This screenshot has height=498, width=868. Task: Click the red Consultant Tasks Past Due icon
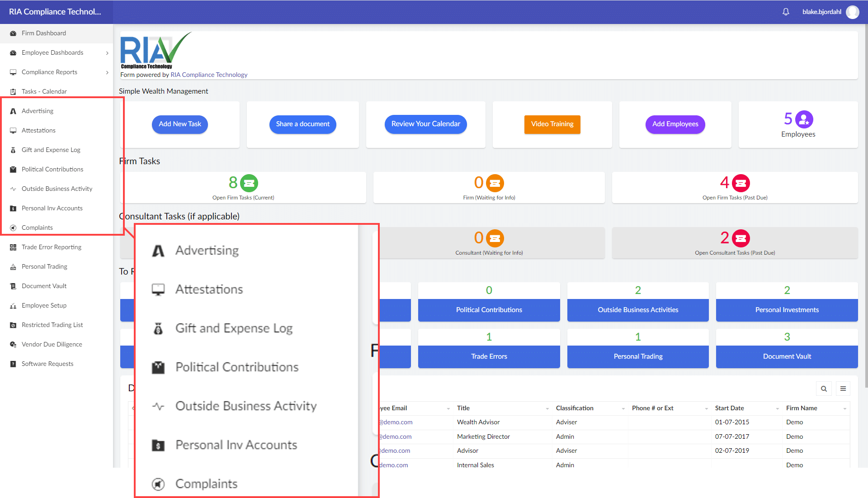pyautogui.click(x=741, y=238)
